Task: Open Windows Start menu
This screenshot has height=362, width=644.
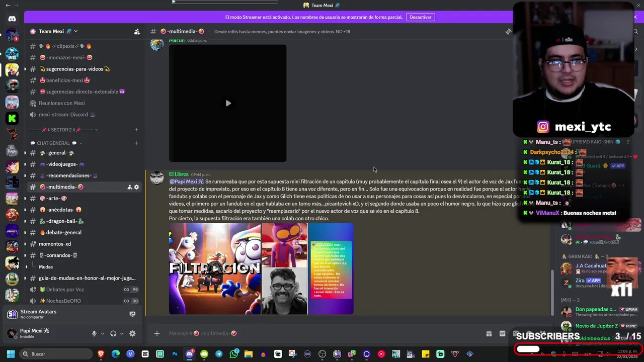Action: click(x=10, y=354)
